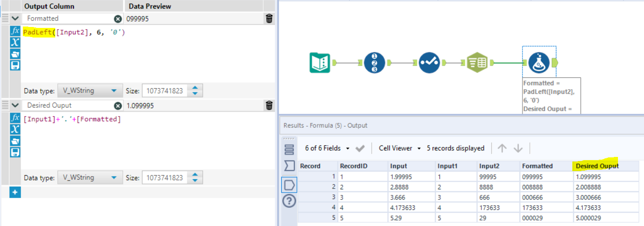Screen dimensions: 644x226
Task: Open the Cell Viewer dropdown
Action: point(396,148)
